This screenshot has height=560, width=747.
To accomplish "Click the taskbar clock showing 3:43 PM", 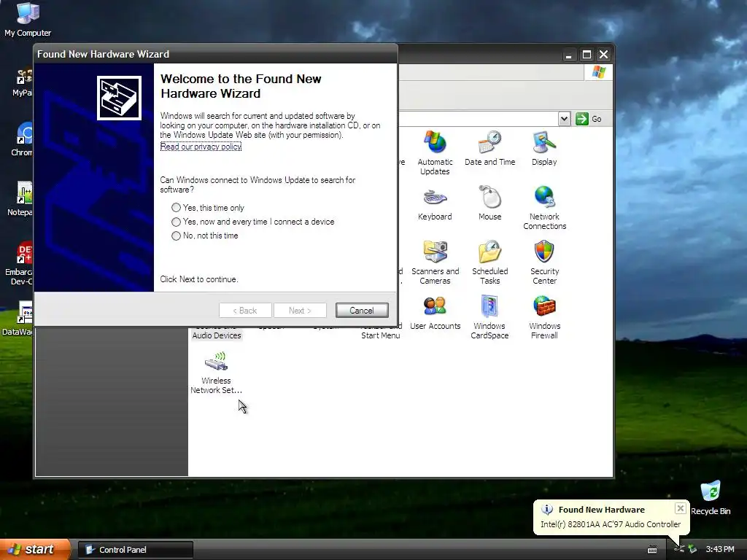I will 720,550.
